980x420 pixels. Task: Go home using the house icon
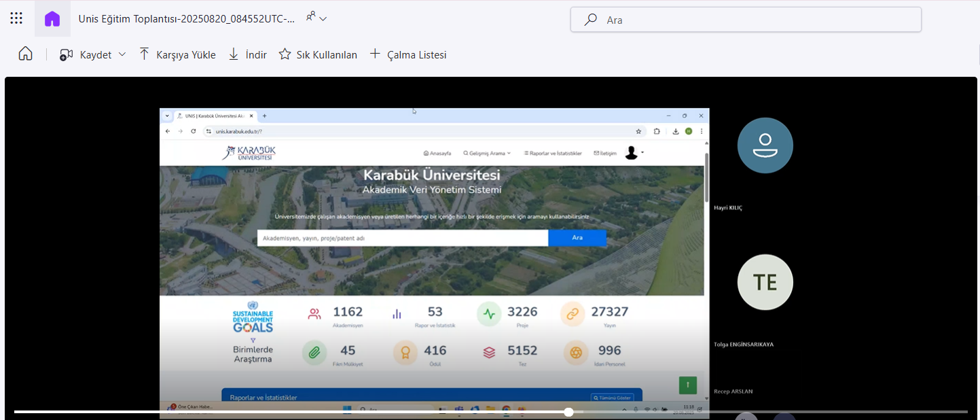(25, 54)
